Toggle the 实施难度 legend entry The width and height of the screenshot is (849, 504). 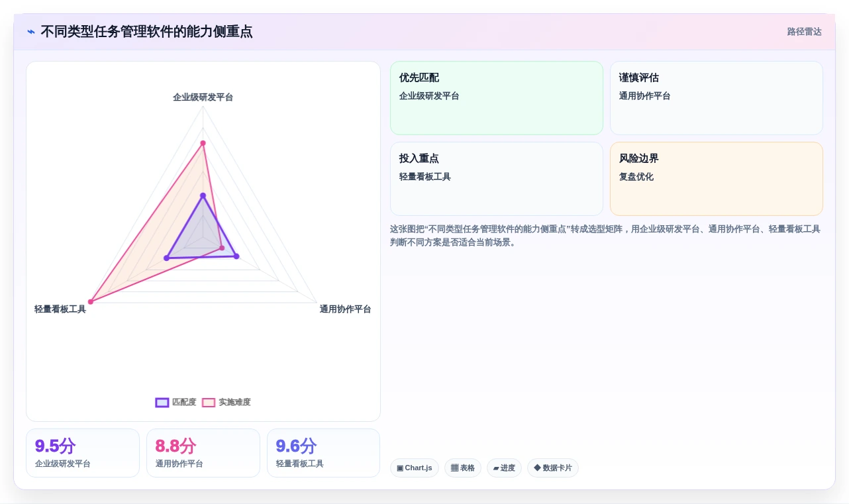[x=226, y=402]
